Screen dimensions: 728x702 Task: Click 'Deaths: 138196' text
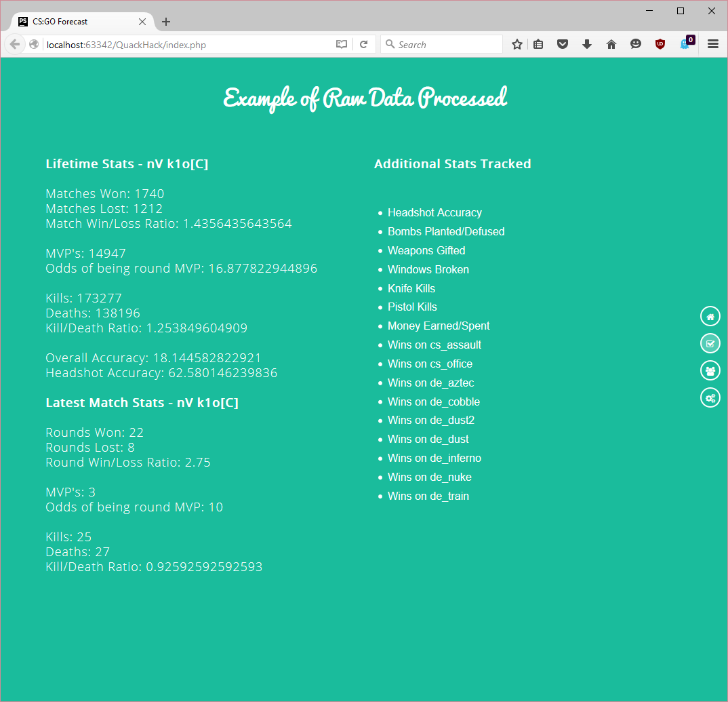pos(93,313)
